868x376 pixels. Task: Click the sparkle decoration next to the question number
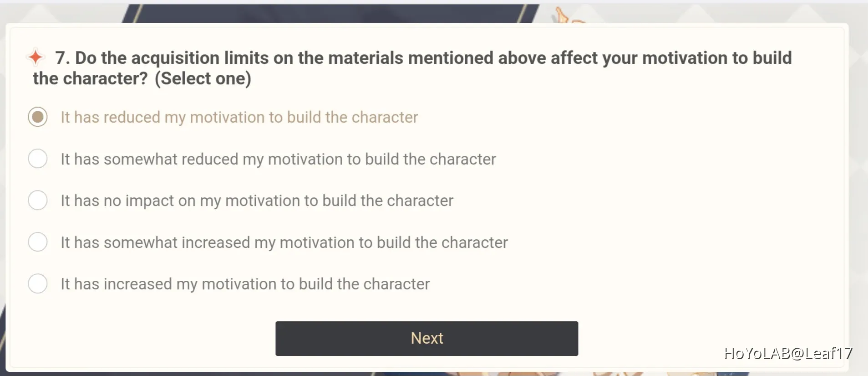coord(36,57)
